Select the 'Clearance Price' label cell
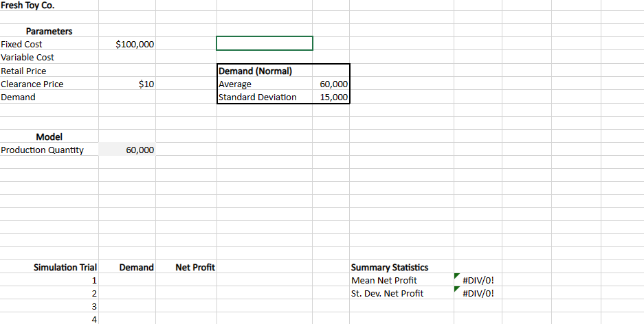This screenshot has width=644, height=324. (x=49, y=84)
